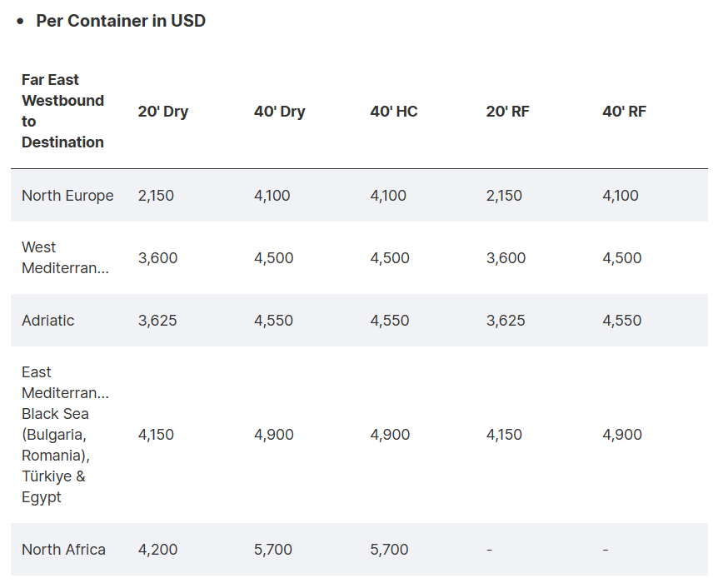Click Adriatic 40' RF value 4,550
This screenshot has width=713, height=588.
click(x=621, y=320)
